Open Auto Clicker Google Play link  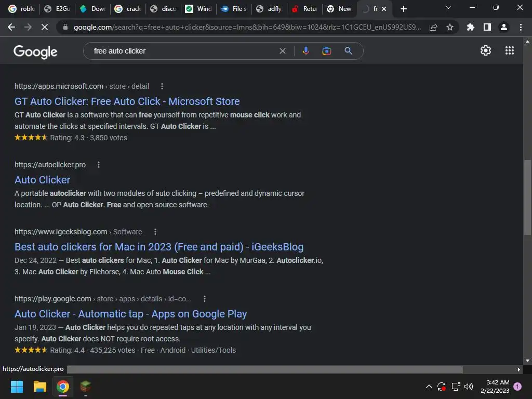[130, 314]
